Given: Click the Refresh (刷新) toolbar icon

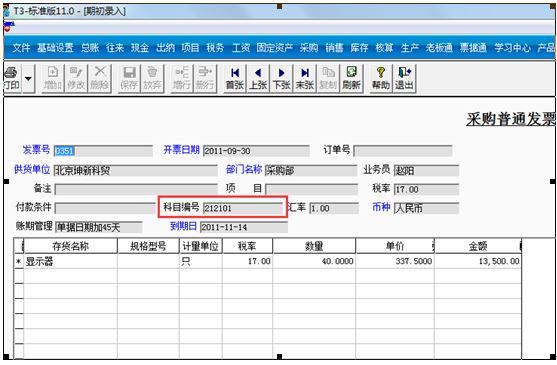Looking at the screenshot, I should [x=351, y=78].
